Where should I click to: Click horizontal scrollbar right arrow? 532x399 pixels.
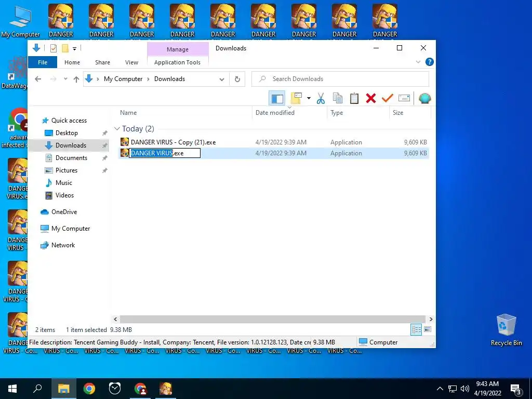point(431,320)
